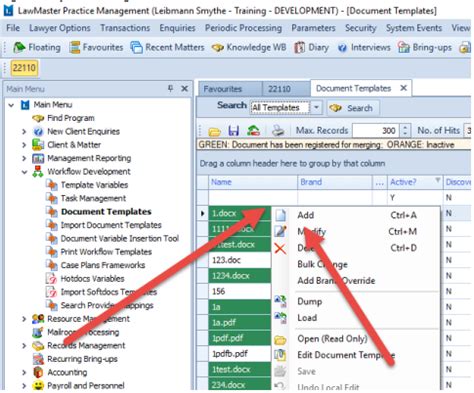Open the Floating toolbar item
Screen dimensions: 474x393
37,48
